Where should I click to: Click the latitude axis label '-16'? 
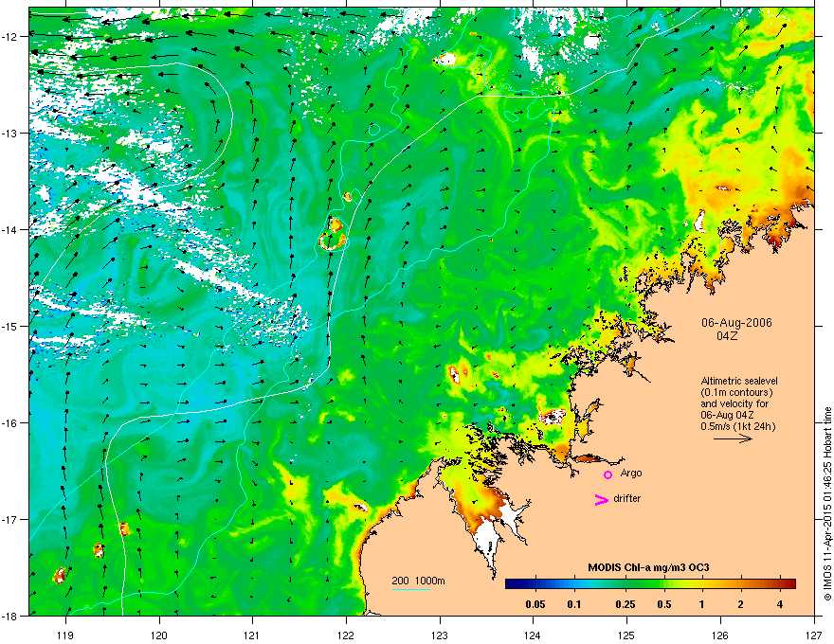tap(10, 423)
